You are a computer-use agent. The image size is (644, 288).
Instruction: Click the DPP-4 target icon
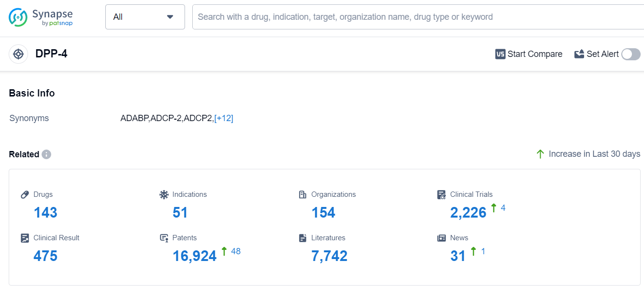click(18, 54)
